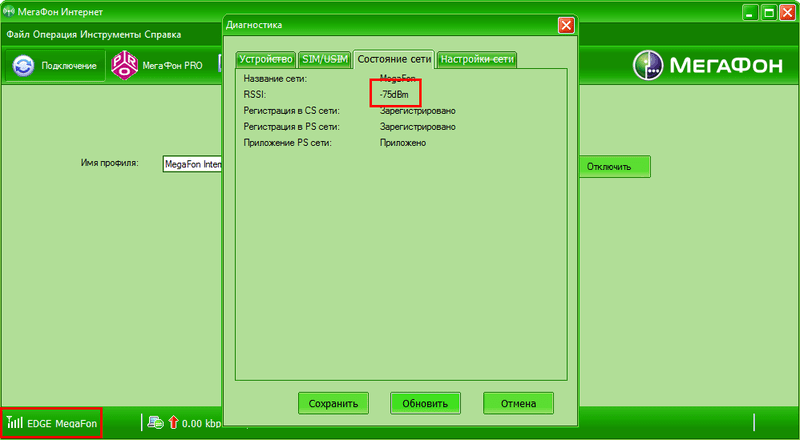800x440 pixels.
Task: Click the Регистрация в PS сети label
Action: (291, 127)
